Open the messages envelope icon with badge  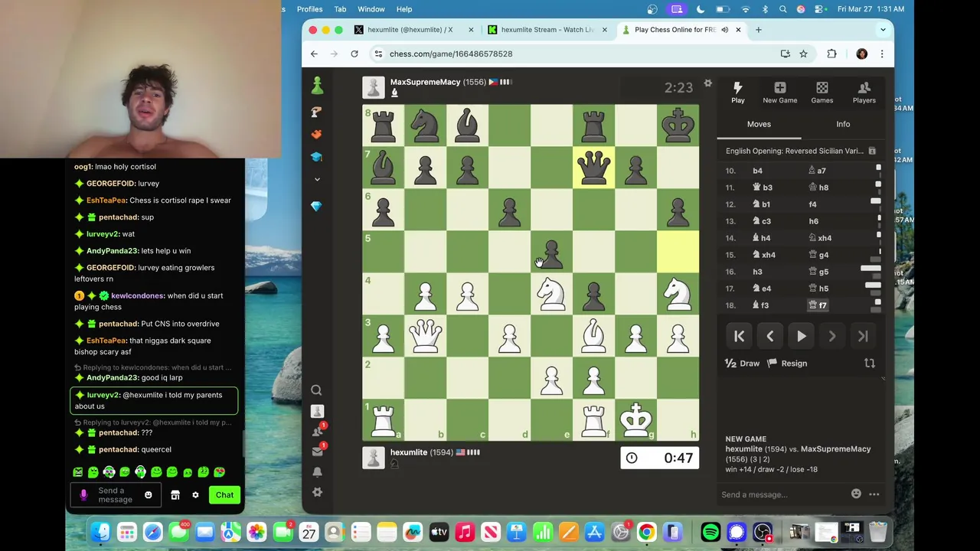tap(318, 452)
